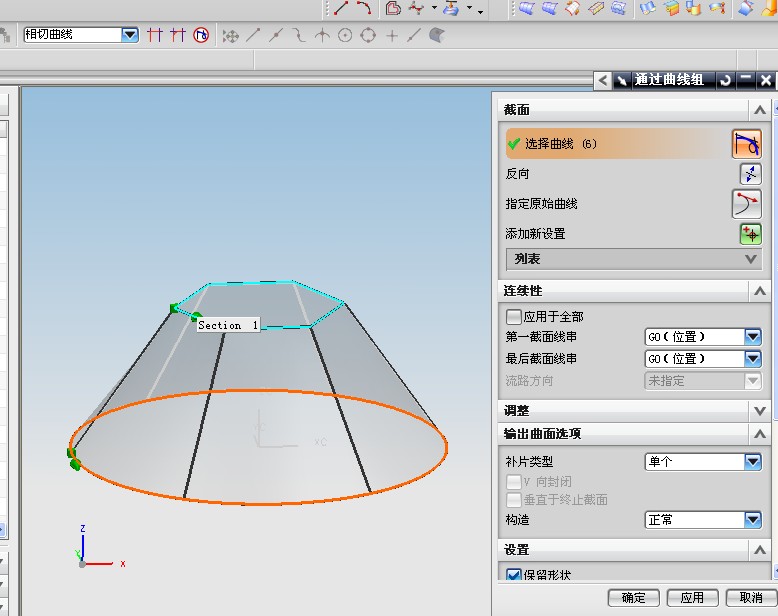Toggle the 保留形状 checkbox

click(x=514, y=575)
